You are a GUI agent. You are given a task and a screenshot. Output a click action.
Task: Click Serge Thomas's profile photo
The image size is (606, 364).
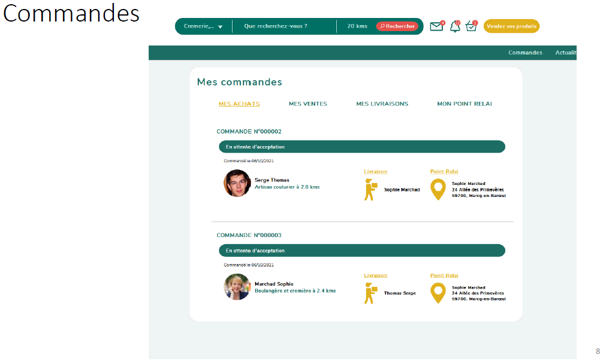237,183
